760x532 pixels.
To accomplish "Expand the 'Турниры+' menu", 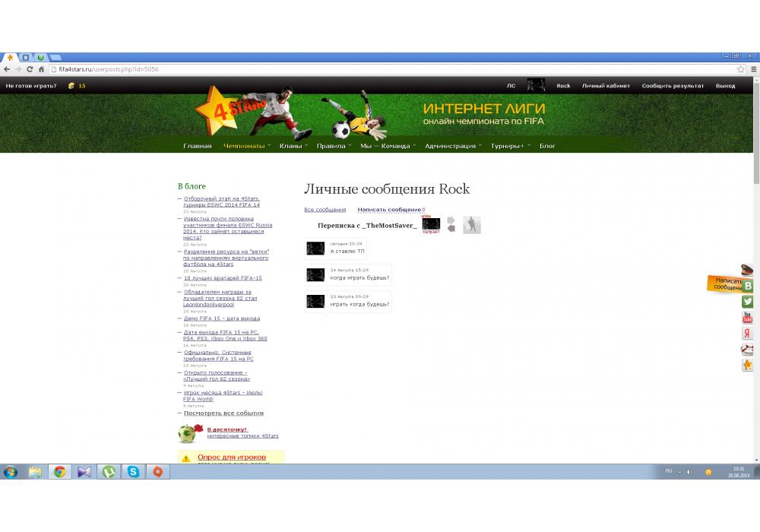I will (510, 146).
